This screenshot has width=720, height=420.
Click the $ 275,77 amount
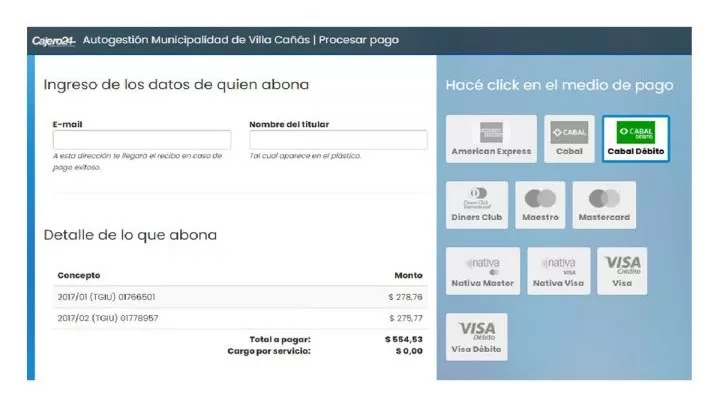pos(406,318)
